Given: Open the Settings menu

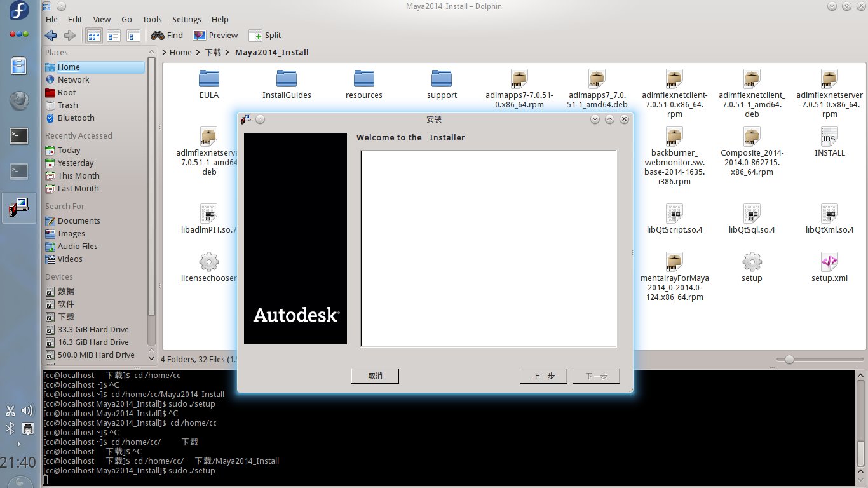Looking at the screenshot, I should click(x=186, y=20).
